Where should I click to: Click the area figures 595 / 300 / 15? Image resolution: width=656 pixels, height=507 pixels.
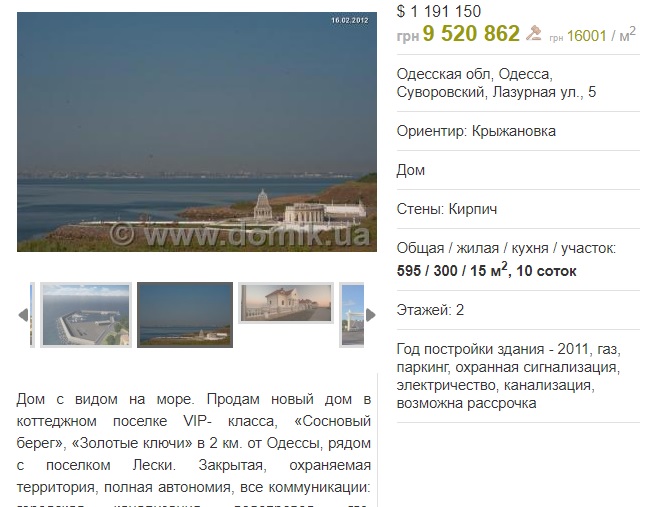[452, 271]
